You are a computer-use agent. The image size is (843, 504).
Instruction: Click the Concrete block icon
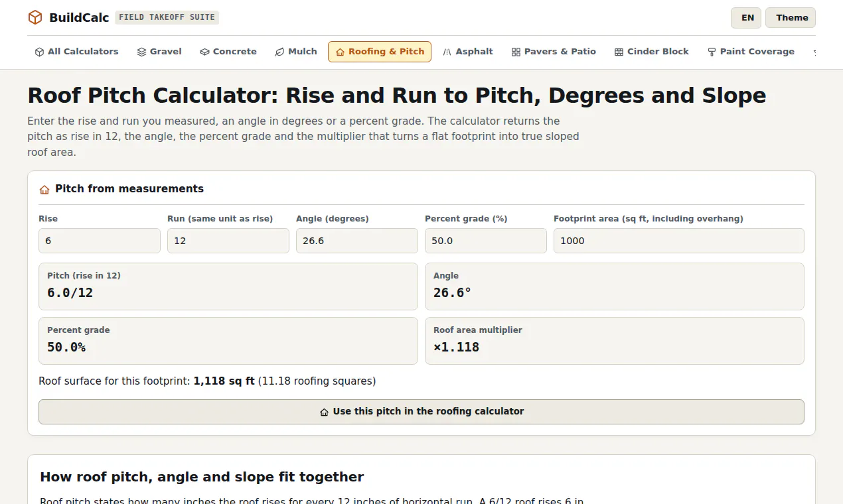(x=204, y=52)
